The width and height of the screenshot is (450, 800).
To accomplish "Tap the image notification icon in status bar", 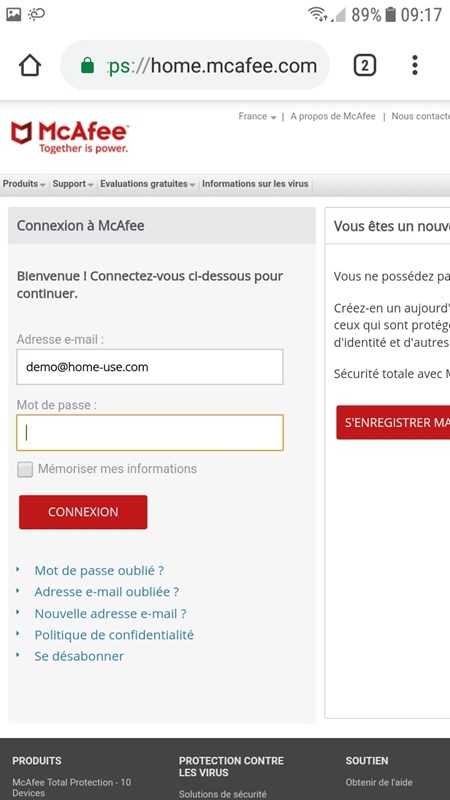I will click(x=13, y=14).
